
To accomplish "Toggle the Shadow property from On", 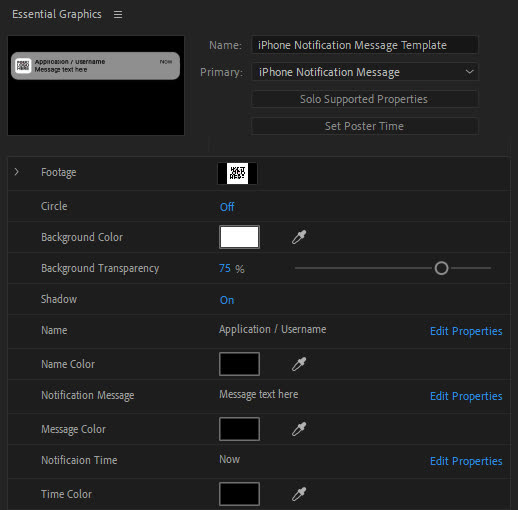I will [x=227, y=300].
